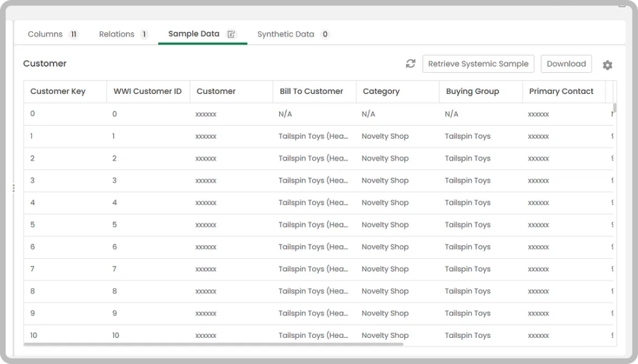Click the WWI Customer ID column header

tap(148, 91)
